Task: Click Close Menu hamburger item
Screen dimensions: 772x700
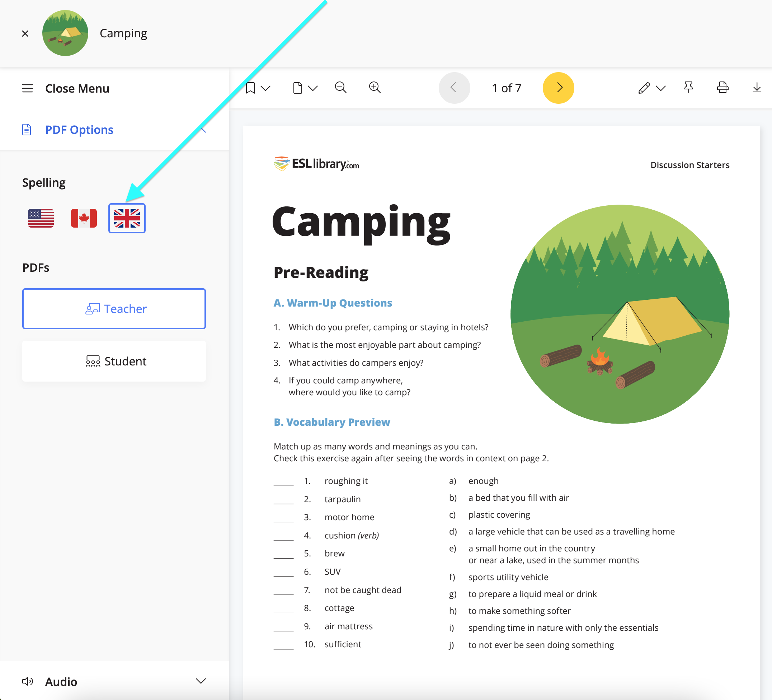Action: (x=28, y=89)
